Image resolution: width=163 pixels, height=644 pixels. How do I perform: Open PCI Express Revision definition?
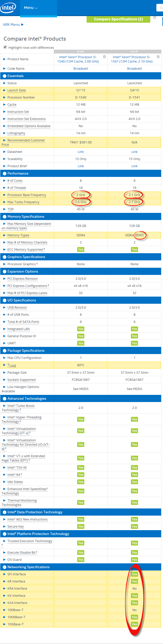point(22,279)
